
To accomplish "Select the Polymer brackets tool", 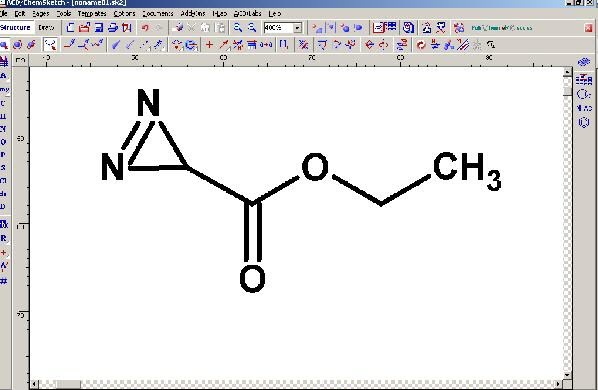I will tap(283, 45).
